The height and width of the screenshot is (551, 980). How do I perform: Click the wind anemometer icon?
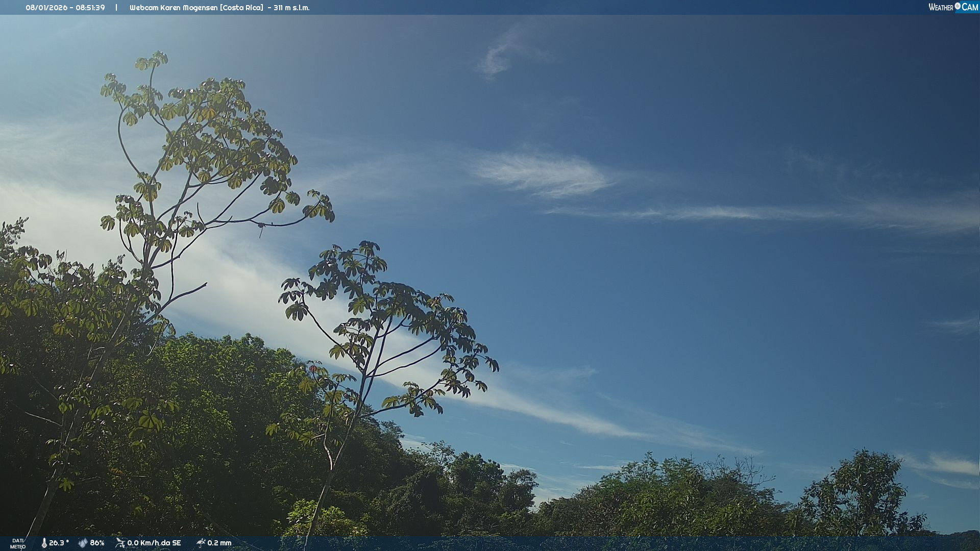[x=120, y=543]
